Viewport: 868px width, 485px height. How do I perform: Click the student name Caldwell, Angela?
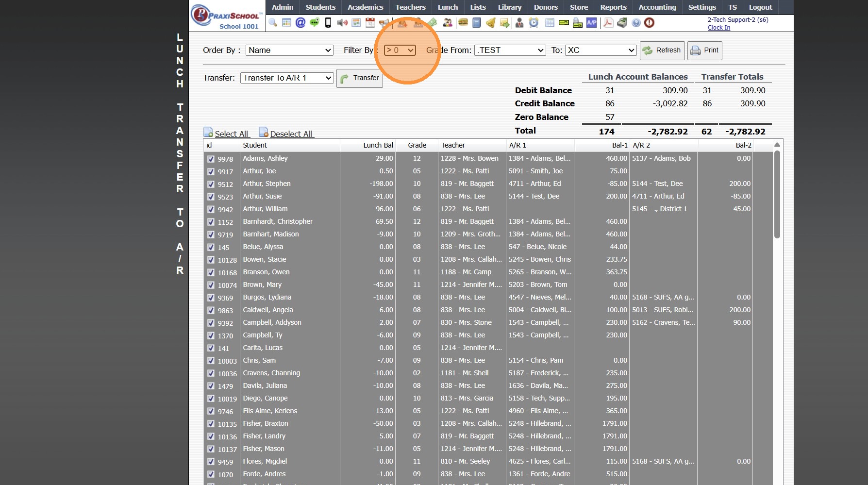268,310
